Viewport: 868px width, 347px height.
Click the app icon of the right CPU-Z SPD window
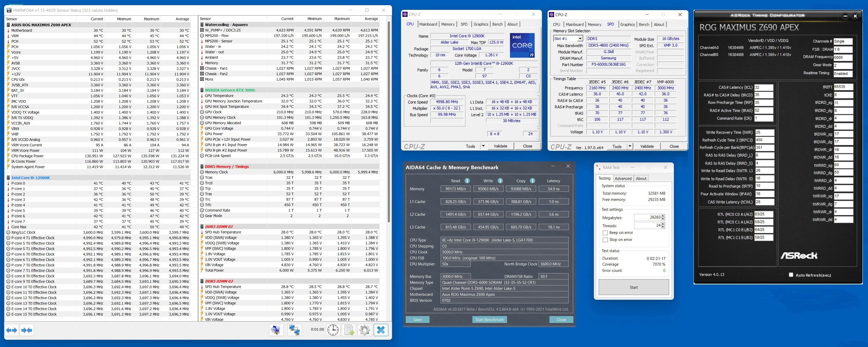tap(552, 15)
